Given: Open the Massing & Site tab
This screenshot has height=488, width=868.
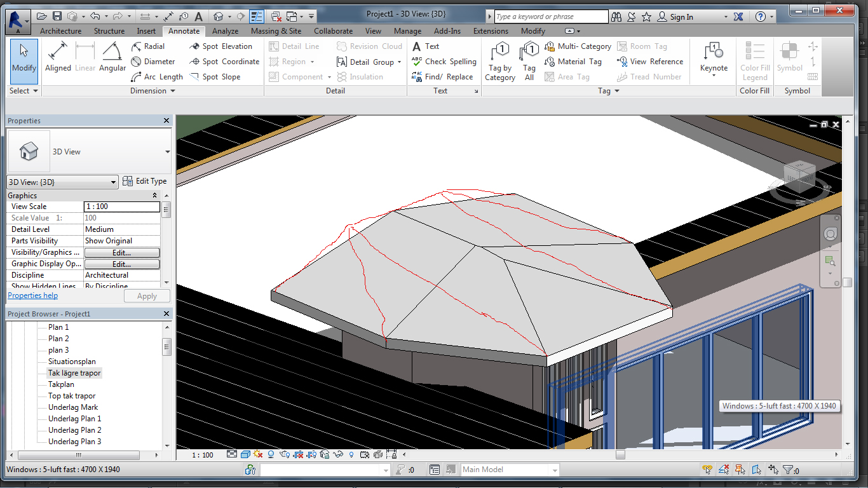Looking at the screenshot, I should [x=276, y=31].
